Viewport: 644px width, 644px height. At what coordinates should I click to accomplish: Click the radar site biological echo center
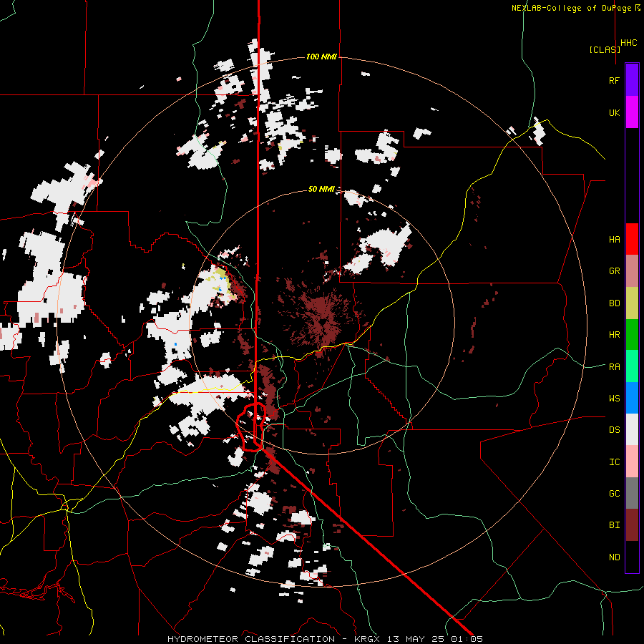(x=322, y=321)
